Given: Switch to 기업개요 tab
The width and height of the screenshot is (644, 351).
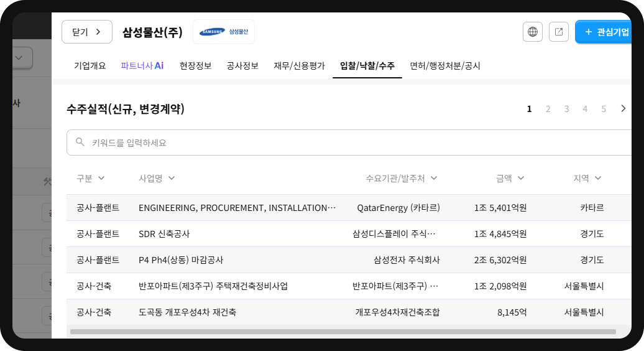Looking at the screenshot, I should (x=90, y=66).
